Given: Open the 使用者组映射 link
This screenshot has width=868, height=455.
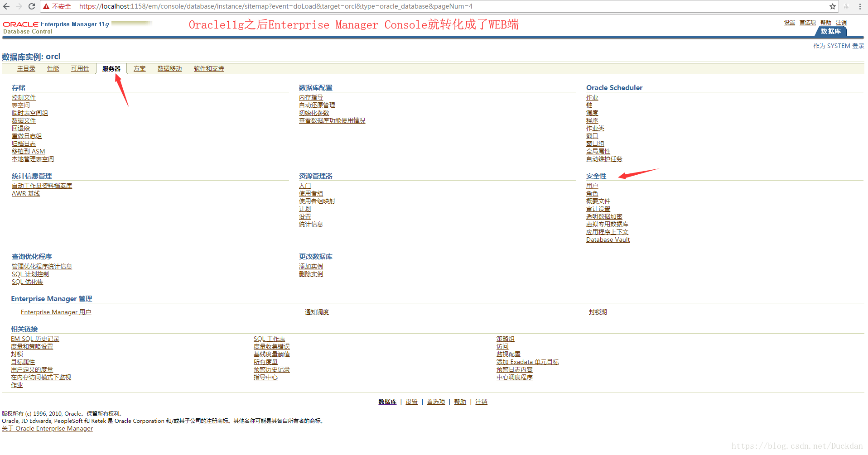Looking at the screenshot, I should pos(317,201).
